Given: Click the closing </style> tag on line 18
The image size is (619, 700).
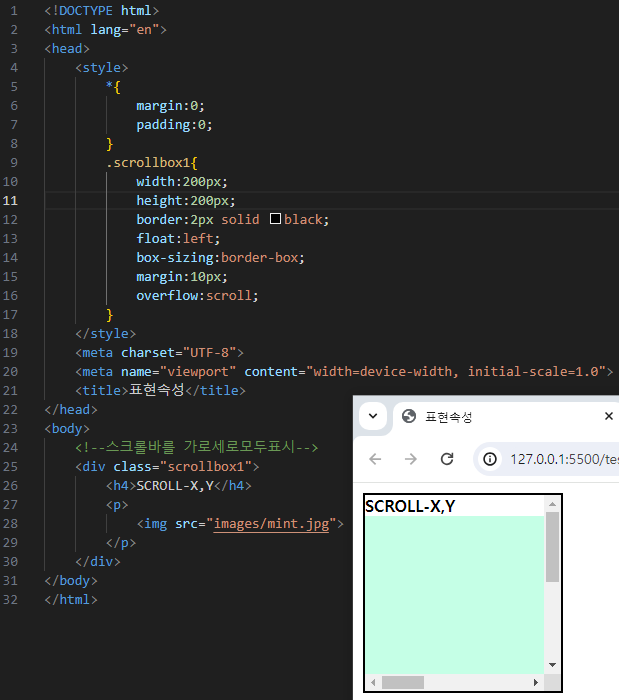Looking at the screenshot, I should coord(106,333).
